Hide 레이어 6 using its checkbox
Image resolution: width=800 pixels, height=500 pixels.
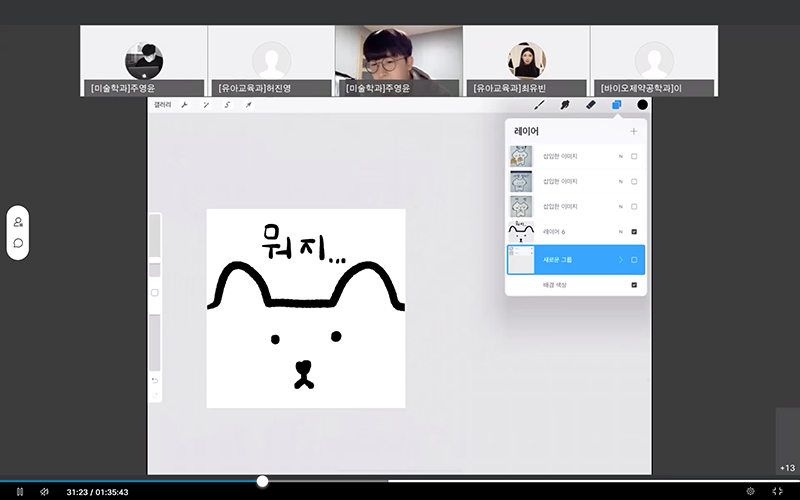pos(634,232)
